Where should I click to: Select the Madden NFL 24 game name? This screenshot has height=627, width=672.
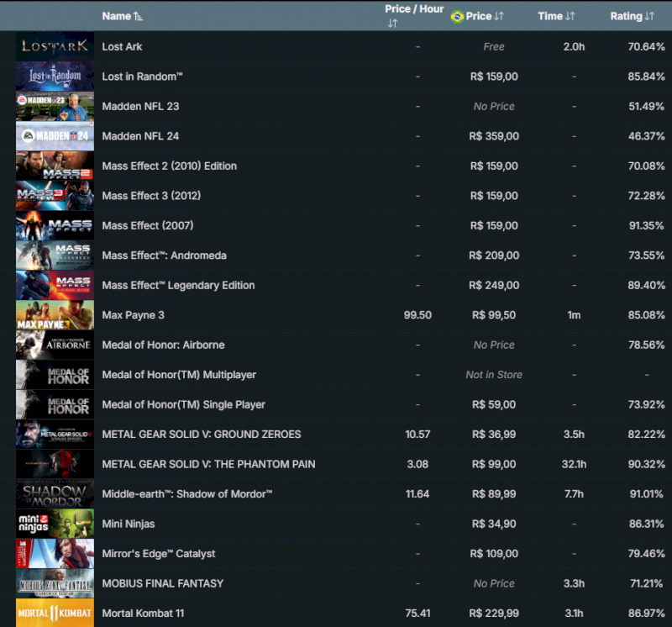coord(140,136)
